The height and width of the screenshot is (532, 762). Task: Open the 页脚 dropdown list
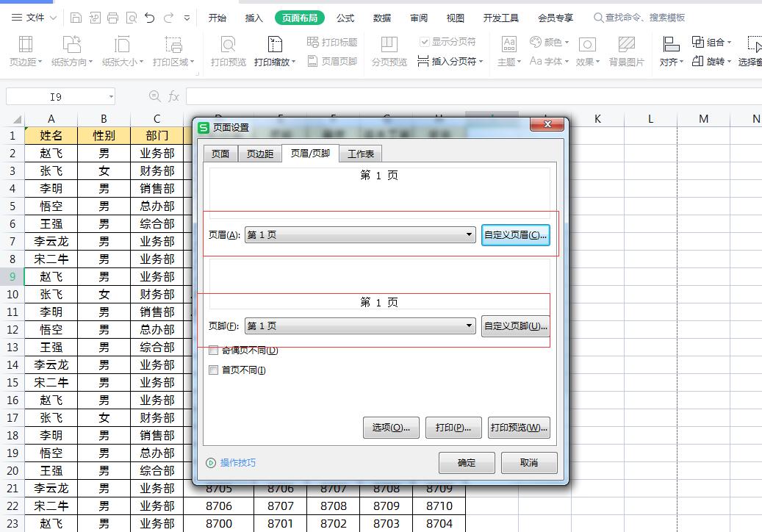pyautogui.click(x=468, y=326)
